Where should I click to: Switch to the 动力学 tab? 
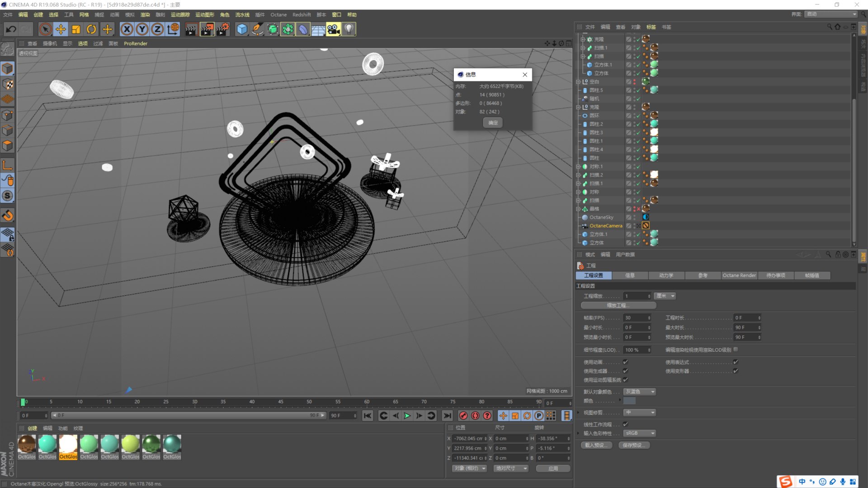click(x=666, y=275)
